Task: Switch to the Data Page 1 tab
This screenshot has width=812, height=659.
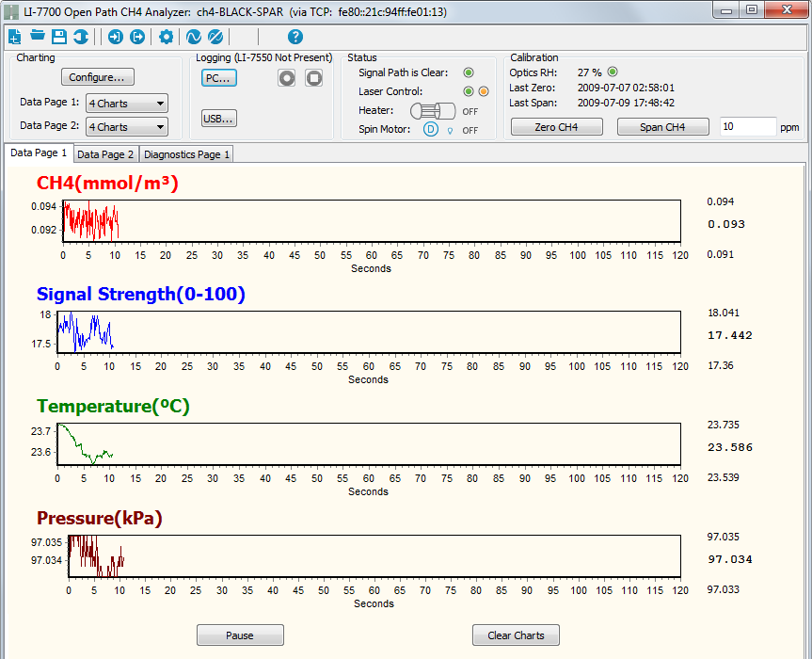Action: pyautogui.click(x=39, y=153)
